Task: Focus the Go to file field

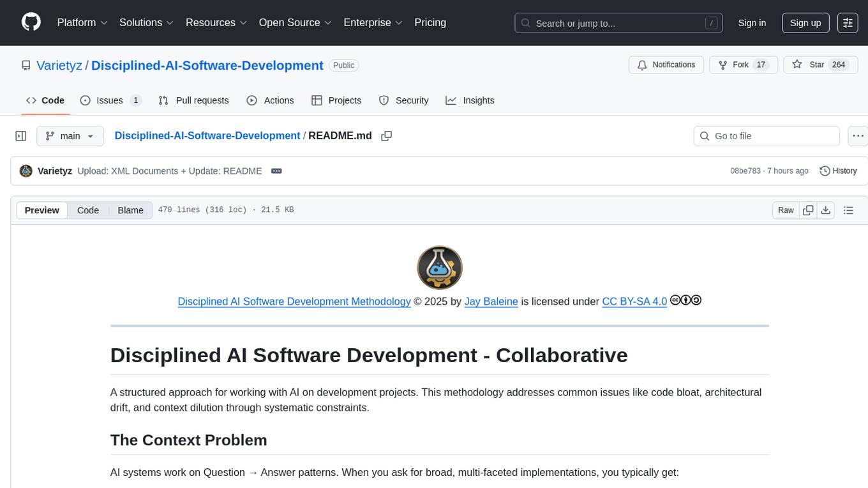Action: point(767,136)
